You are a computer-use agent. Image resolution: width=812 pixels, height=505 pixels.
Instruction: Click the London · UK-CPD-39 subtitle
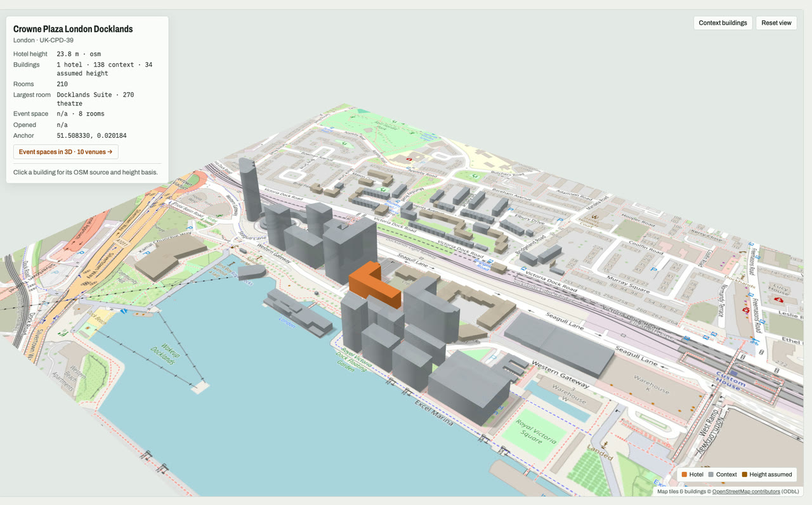coord(43,40)
